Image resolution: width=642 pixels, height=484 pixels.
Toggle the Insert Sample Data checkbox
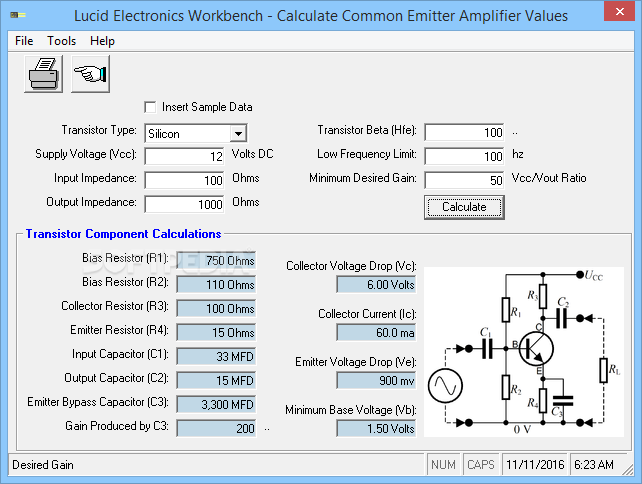click(150, 107)
